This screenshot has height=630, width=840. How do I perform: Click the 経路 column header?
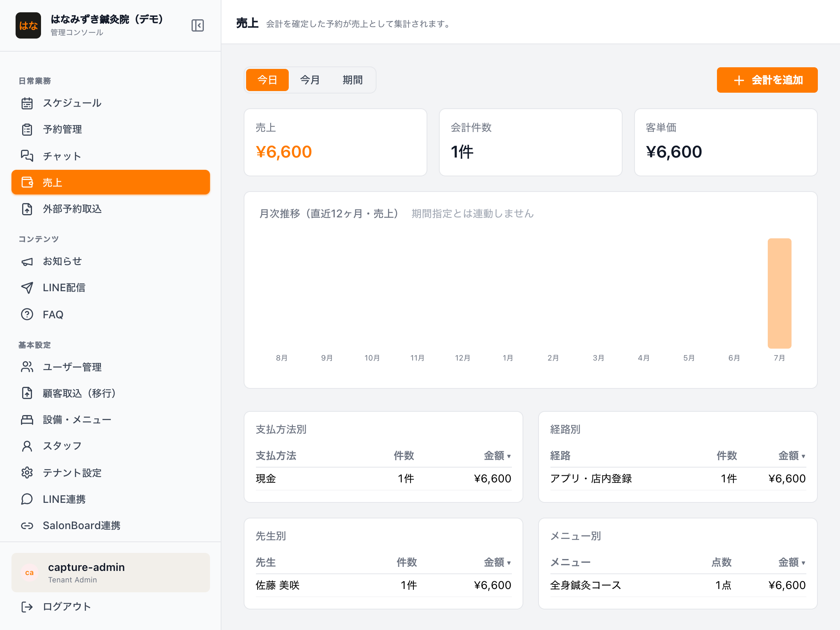point(560,456)
